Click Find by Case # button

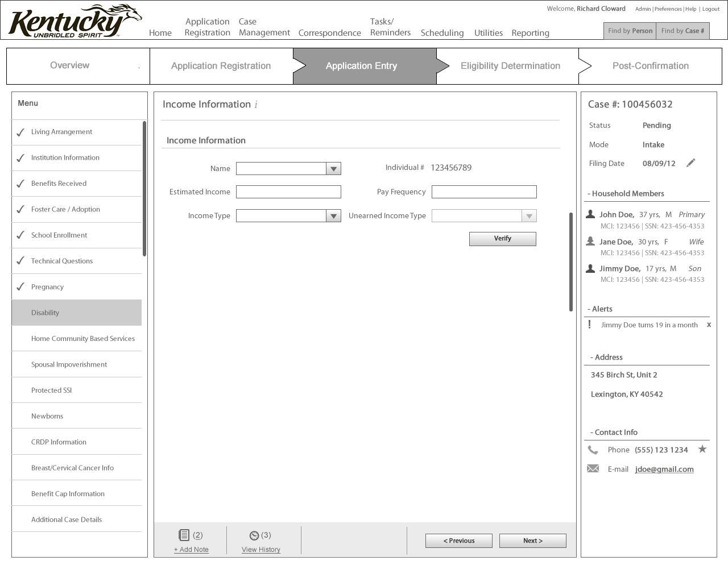click(683, 31)
